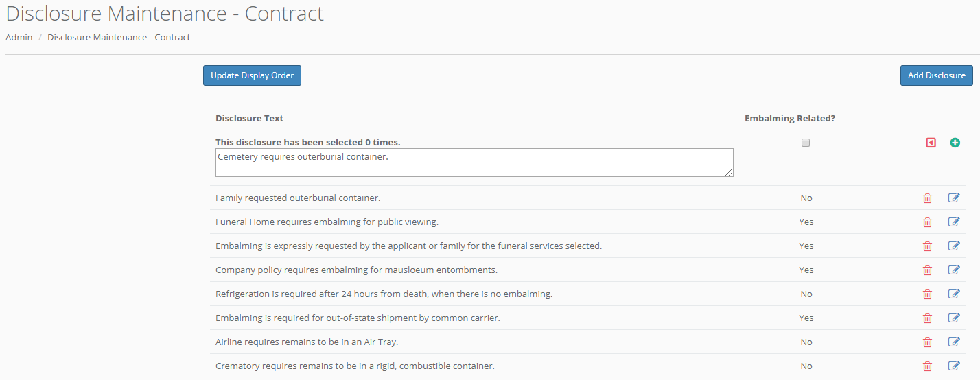This screenshot has width=980, height=380.
Task: Delete the 'Funeral Home requires embalming' disclosure
Action: (x=927, y=222)
